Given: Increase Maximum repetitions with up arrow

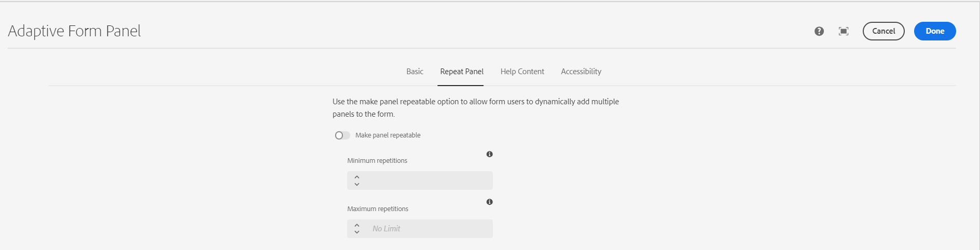Looking at the screenshot, I should 357,226.
